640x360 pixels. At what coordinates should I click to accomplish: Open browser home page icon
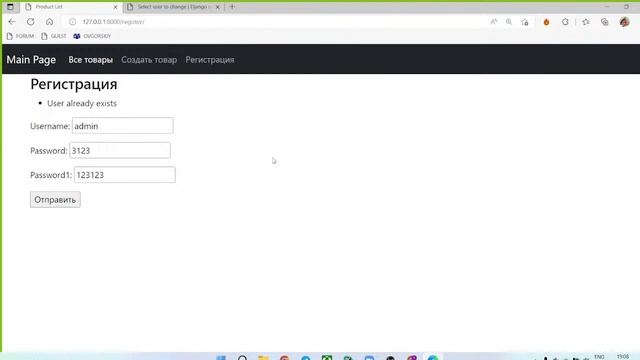tap(49, 22)
